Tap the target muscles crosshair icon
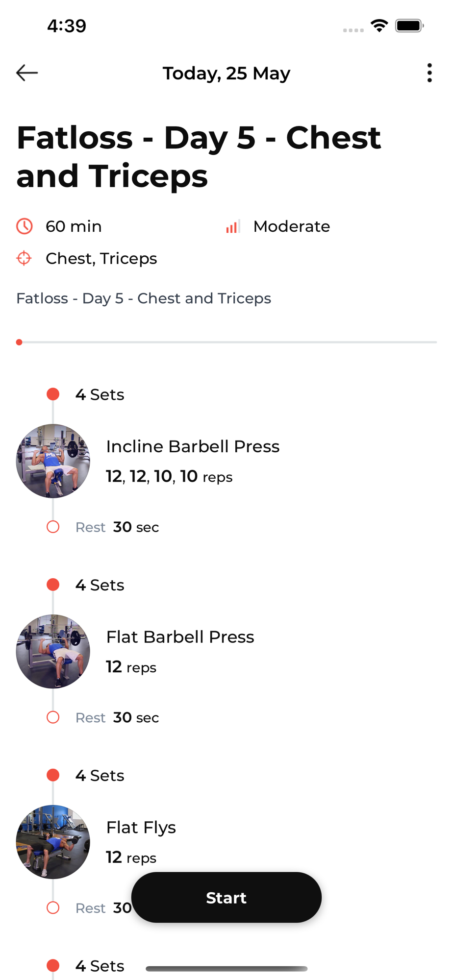Image resolution: width=453 pixels, height=980 pixels. click(24, 258)
